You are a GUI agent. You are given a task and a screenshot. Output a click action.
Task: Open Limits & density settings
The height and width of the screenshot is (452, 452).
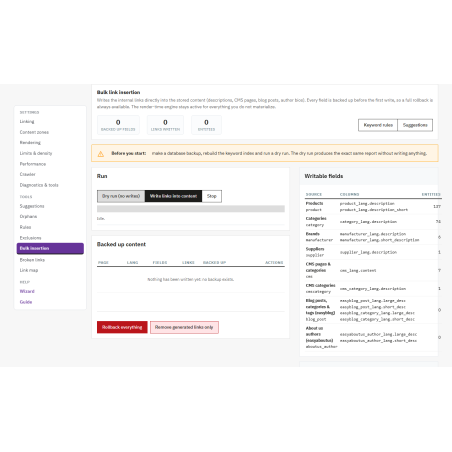[x=36, y=153]
